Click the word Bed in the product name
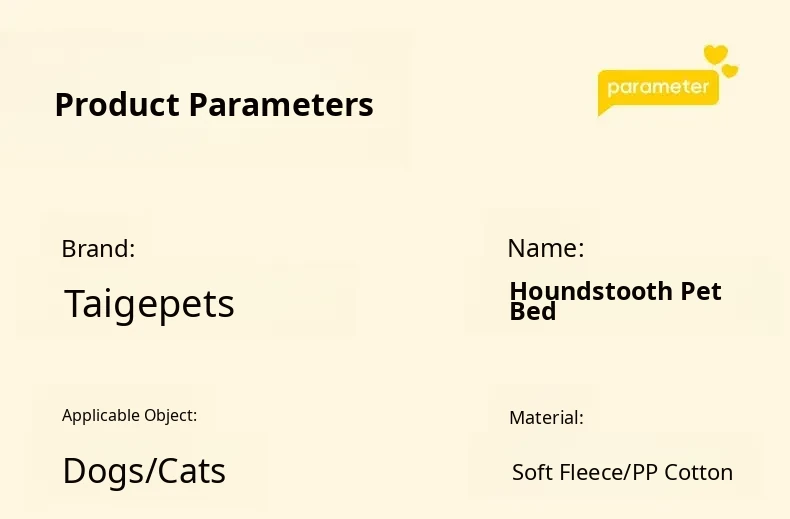Image resolution: width=790 pixels, height=519 pixels. (x=533, y=311)
